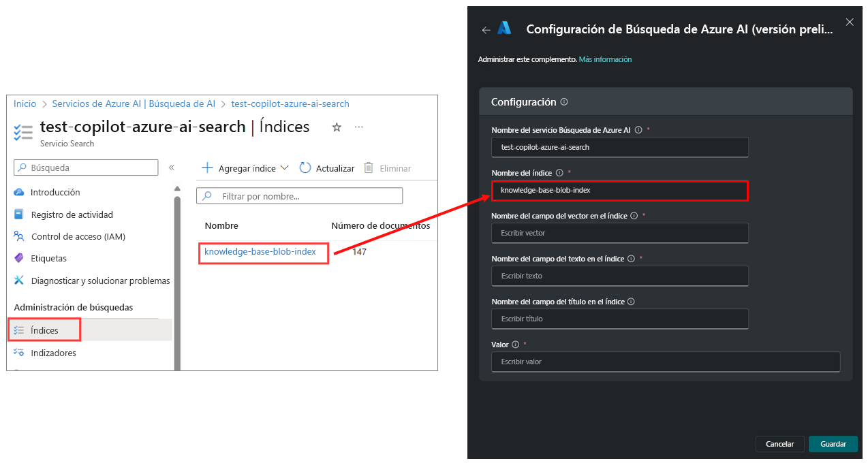This screenshot has height=463, width=868.
Task: Click Agregar índice plus button
Action: click(239, 168)
